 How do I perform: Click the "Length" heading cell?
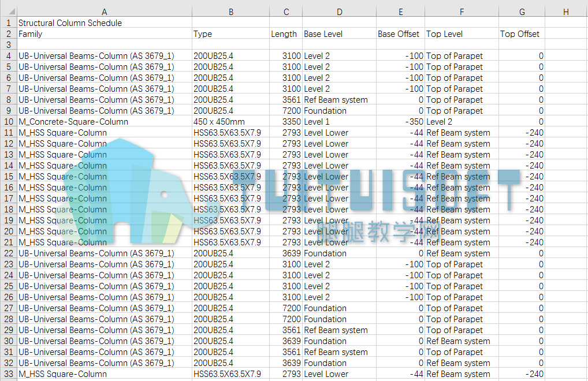286,34
